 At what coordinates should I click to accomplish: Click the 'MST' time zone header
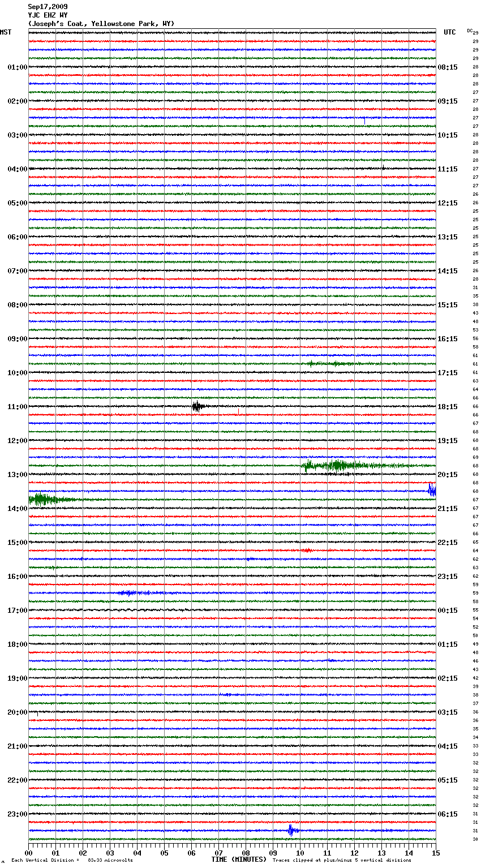tap(6, 32)
